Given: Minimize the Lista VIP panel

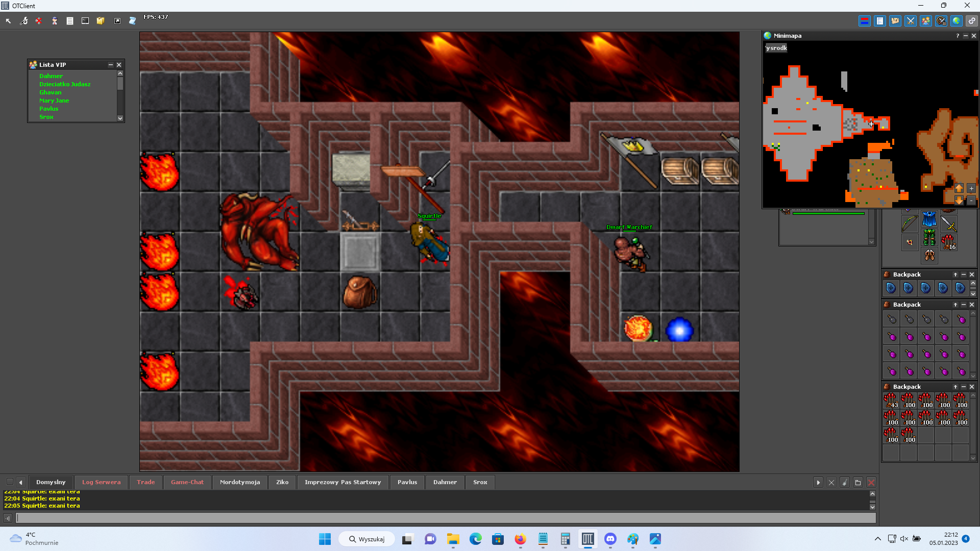Looking at the screenshot, I should pos(111,65).
